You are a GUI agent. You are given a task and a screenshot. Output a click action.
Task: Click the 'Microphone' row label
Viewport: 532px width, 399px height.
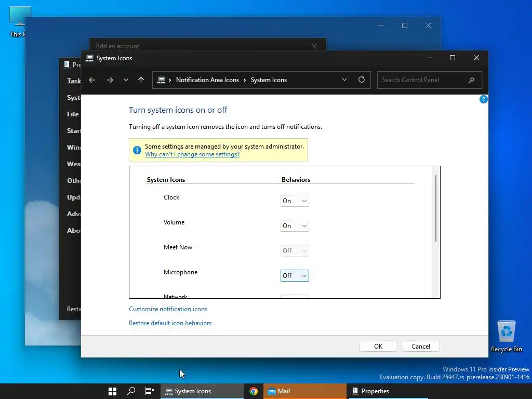(180, 272)
